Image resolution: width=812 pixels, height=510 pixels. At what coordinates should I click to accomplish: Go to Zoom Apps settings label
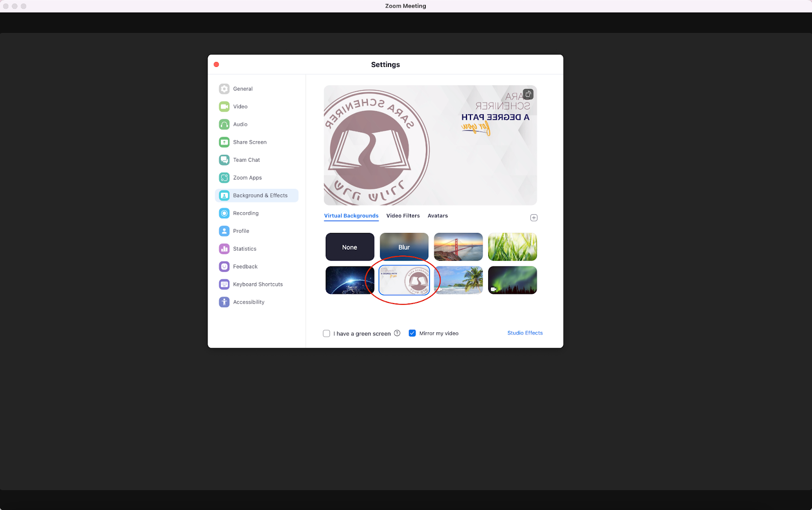(x=247, y=178)
